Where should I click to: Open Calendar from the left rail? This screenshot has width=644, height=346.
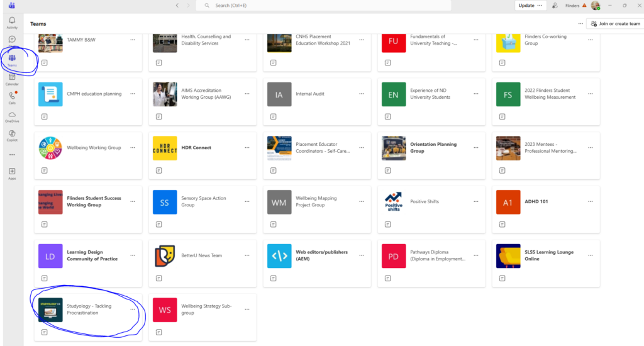pyautogui.click(x=12, y=79)
